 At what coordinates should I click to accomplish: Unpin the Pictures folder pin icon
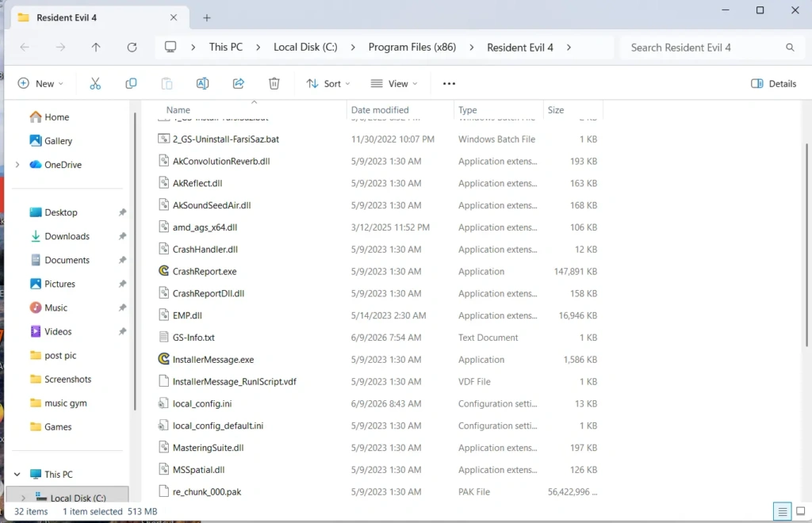122,284
